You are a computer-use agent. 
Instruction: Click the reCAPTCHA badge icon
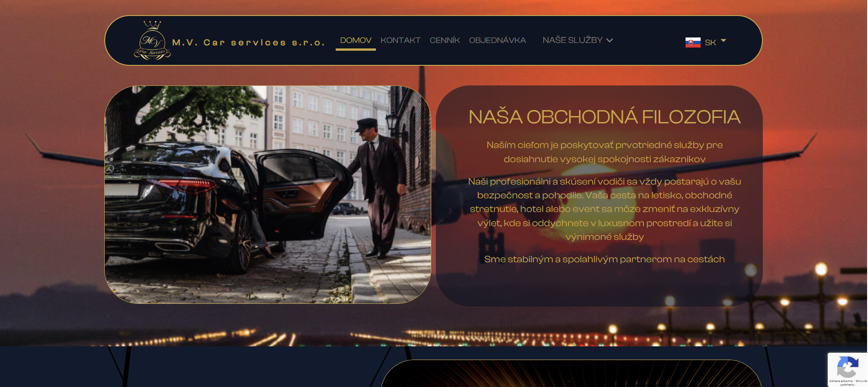click(847, 367)
